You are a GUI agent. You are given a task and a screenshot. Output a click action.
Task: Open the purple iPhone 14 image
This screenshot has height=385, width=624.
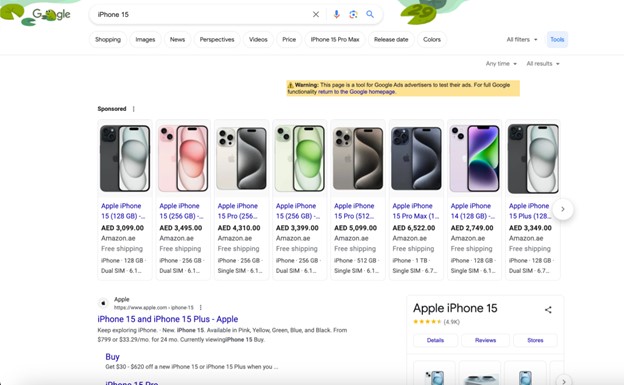click(x=474, y=158)
